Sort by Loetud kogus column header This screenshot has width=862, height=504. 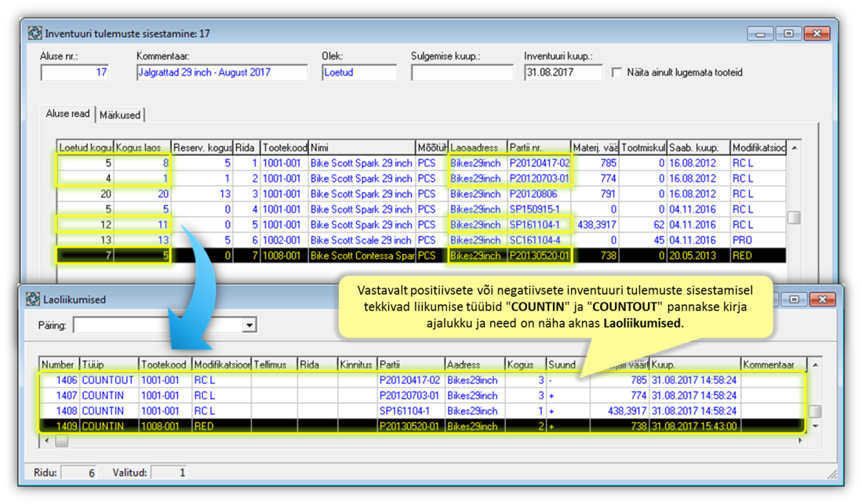pos(85,148)
